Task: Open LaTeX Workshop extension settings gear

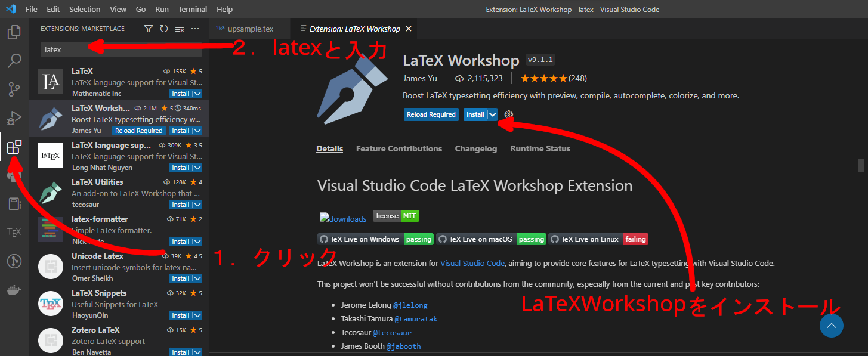Action: (508, 114)
